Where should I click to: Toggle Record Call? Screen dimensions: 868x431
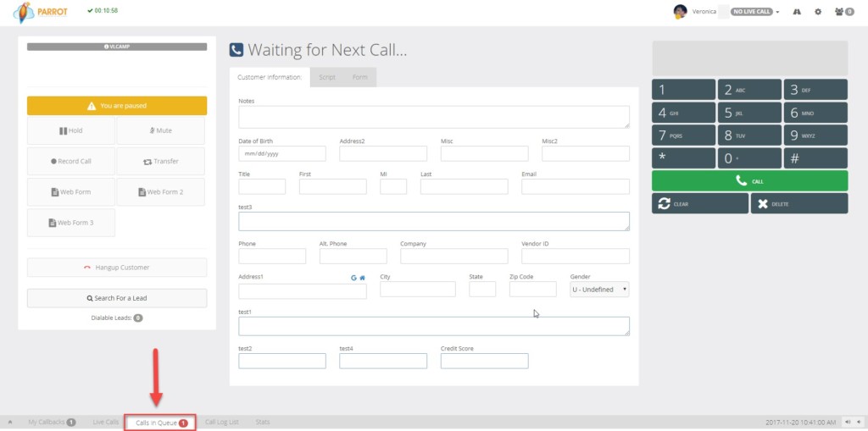pyautogui.click(x=71, y=162)
